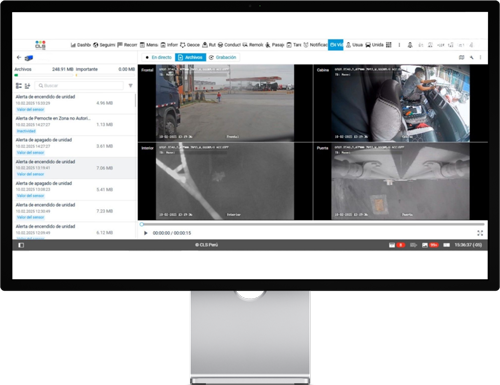Click the Inactividad tag label

[26, 131]
